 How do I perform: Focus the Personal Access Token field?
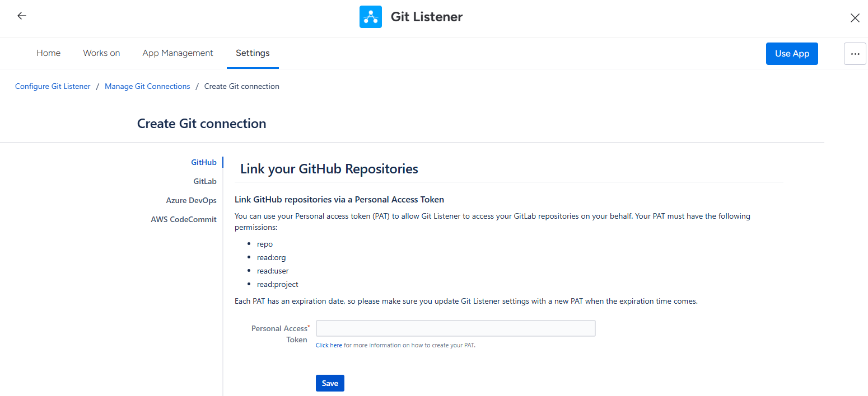[455, 328]
